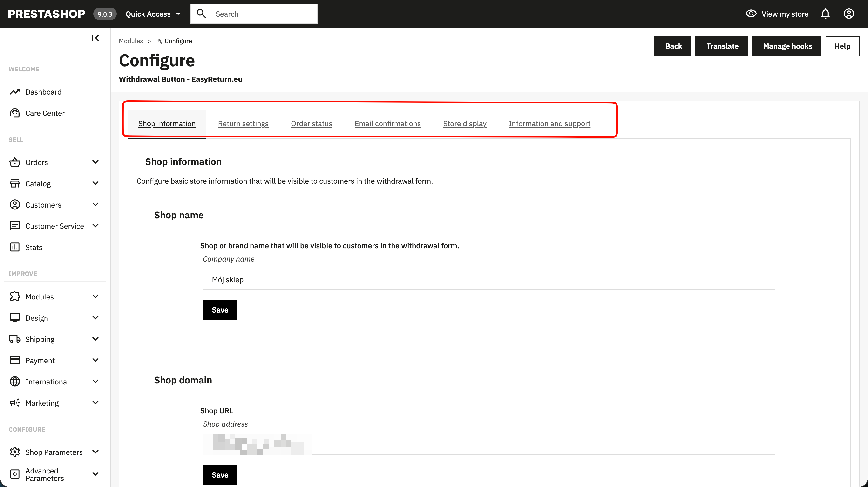This screenshot has width=868, height=487.
Task: Collapse the sidebar menu
Action: click(95, 38)
